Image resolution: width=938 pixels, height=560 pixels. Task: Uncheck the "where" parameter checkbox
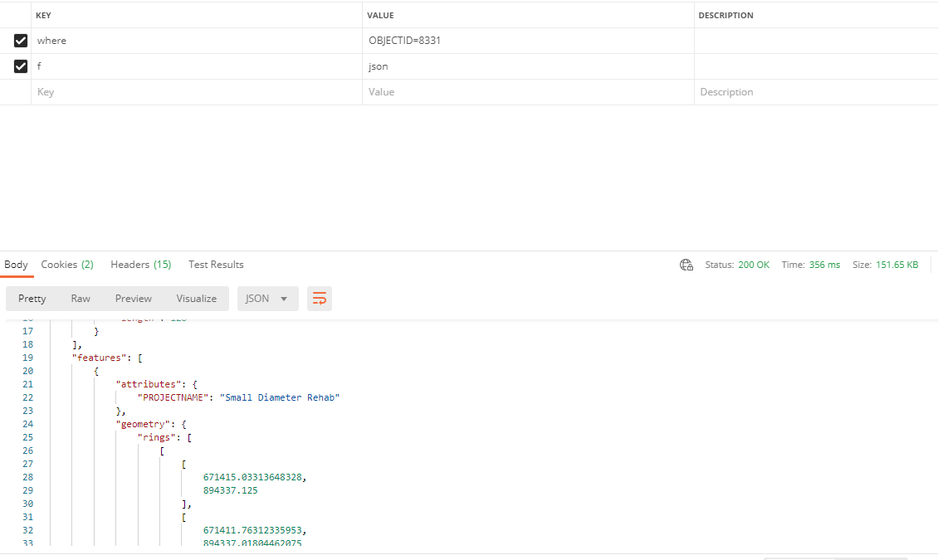pos(21,41)
